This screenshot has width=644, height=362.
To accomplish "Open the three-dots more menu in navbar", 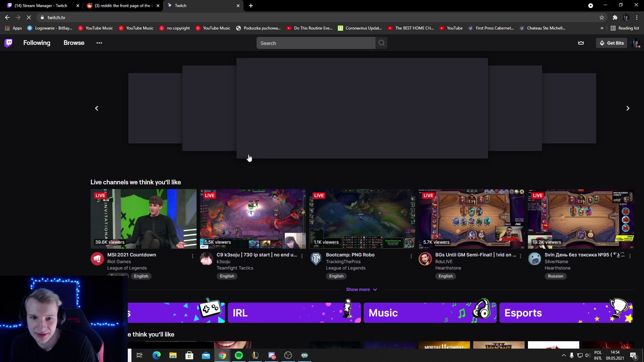I will pos(99,43).
